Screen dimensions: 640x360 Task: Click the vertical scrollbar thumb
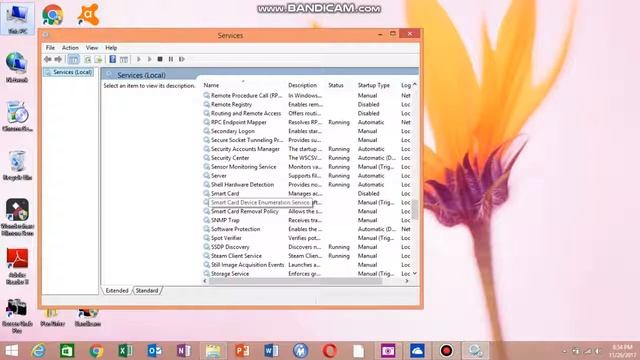pos(415,210)
